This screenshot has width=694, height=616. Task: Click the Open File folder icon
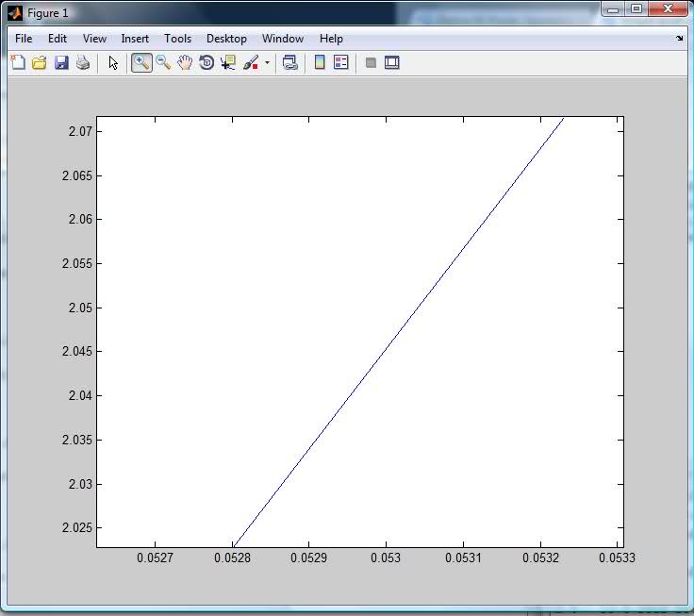click(40, 63)
